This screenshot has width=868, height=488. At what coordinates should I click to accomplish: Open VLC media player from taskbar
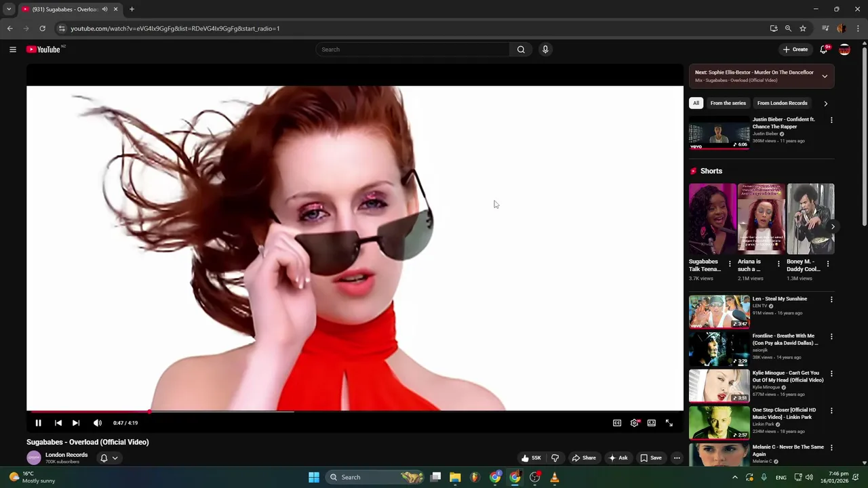pos(555,477)
